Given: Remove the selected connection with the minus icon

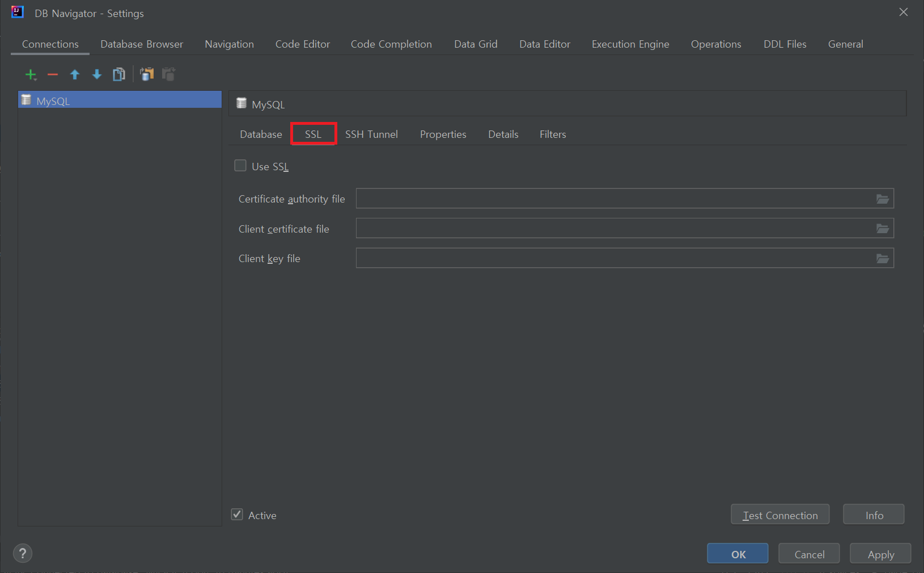Looking at the screenshot, I should pyautogui.click(x=53, y=74).
